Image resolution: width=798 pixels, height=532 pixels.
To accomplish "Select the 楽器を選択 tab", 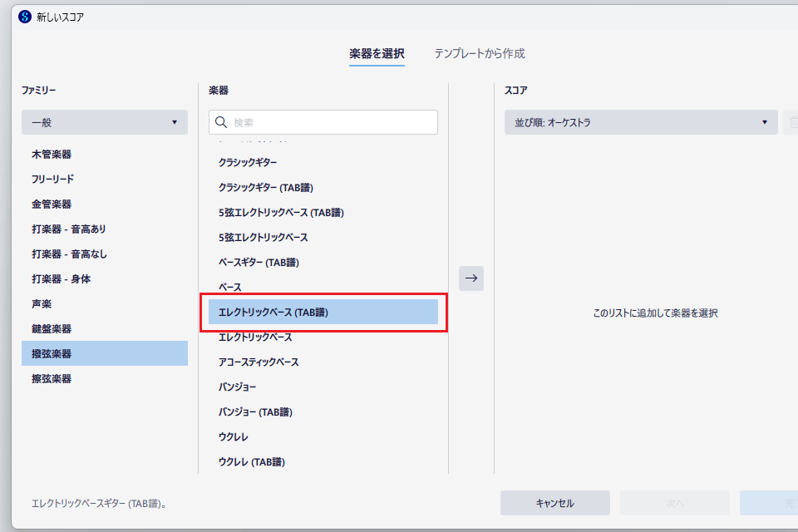I will (x=377, y=53).
